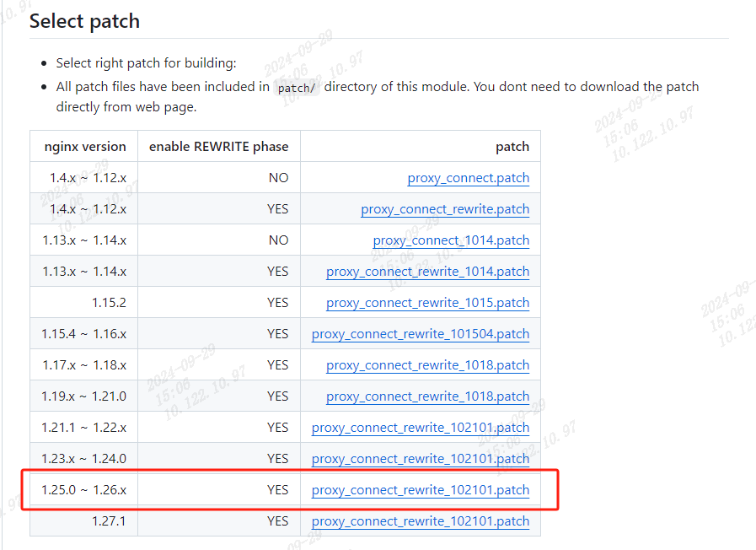This screenshot has width=756, height=550.
Task: Click the "Select right patch for building:" bullet
Action: (x=146, y=63)
